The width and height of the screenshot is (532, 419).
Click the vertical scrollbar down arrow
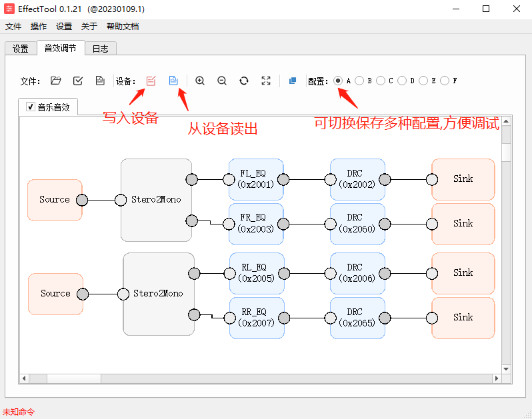coord(506,368)
